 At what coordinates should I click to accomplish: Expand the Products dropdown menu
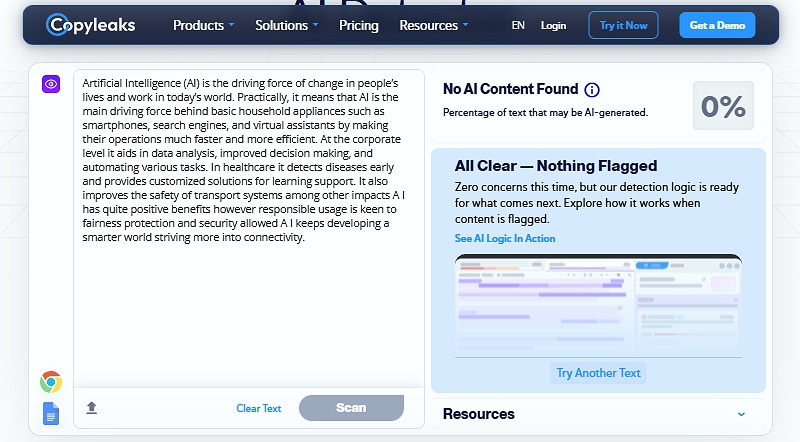[204, 25]
